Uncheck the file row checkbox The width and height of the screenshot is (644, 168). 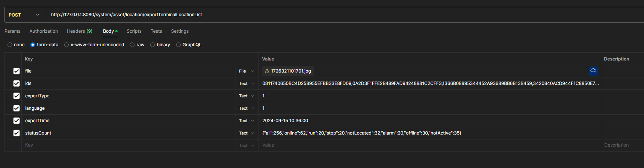coord(17,71)
